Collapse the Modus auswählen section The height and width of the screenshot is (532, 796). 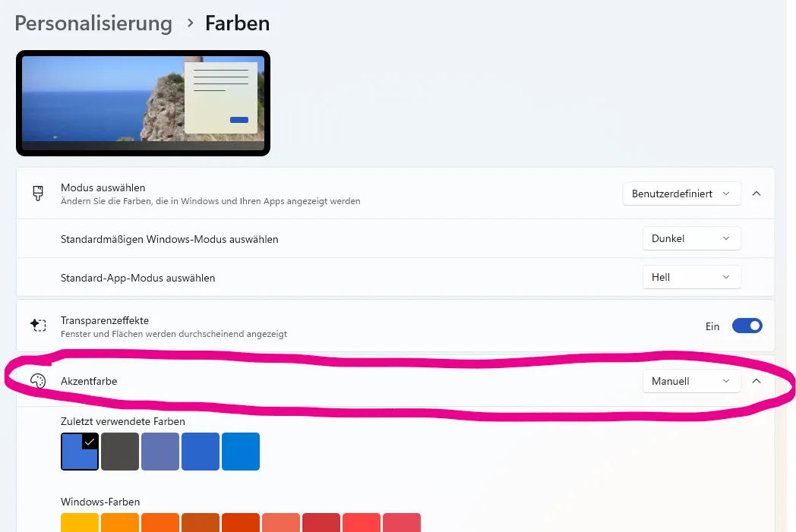(757, 194)
